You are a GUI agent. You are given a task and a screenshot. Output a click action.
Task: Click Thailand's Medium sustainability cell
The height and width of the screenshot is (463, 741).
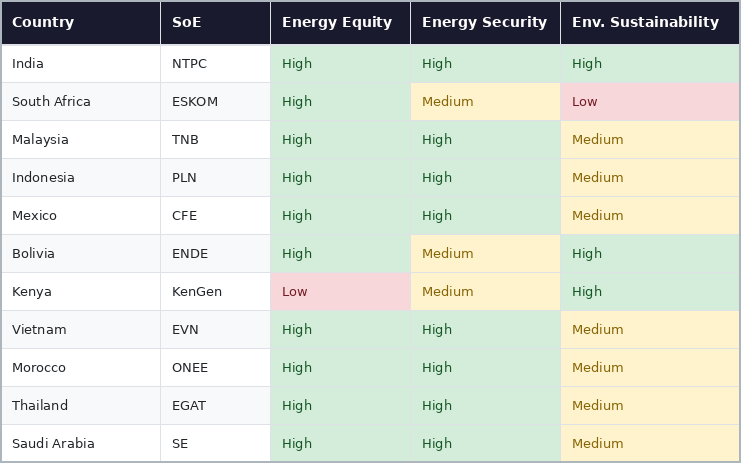coord(650,406)
